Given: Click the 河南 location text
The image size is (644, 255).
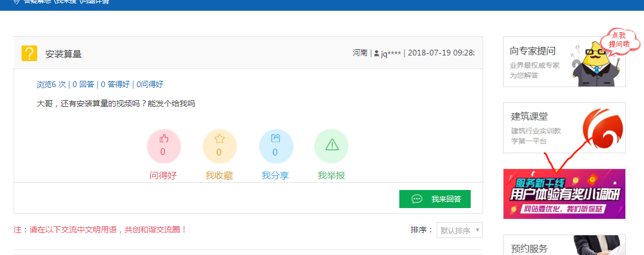Looking at the screenshot, I should coord(360,53).
